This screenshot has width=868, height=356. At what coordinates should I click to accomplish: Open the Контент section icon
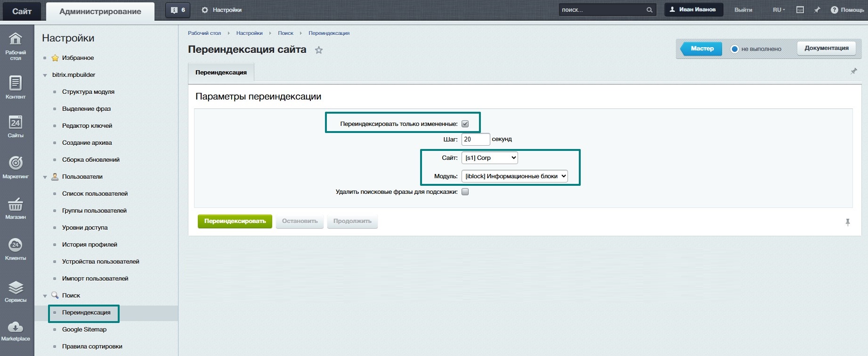click(x=16, y=83)
